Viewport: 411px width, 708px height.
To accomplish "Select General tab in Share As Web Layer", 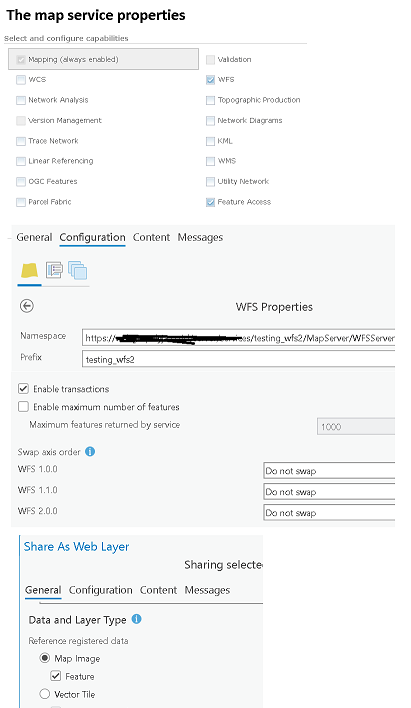I will pos(43,590).
